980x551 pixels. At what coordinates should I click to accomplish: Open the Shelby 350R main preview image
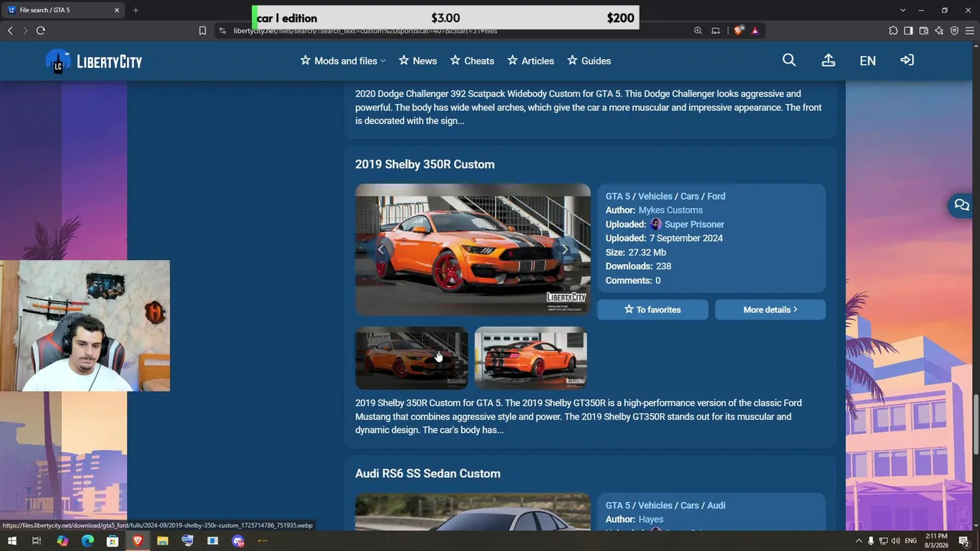(x=473, y=249)
